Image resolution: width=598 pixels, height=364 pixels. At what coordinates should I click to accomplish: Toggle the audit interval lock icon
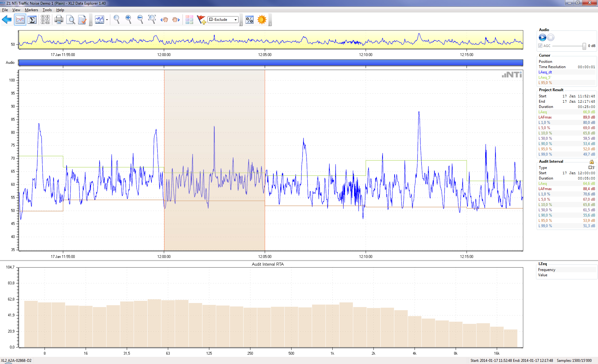[591, 162]
